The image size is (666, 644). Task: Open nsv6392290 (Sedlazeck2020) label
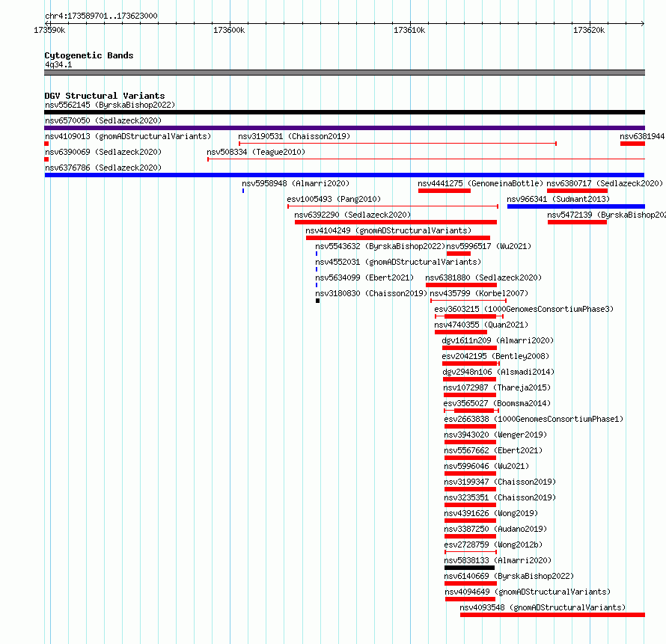(352, 215)
